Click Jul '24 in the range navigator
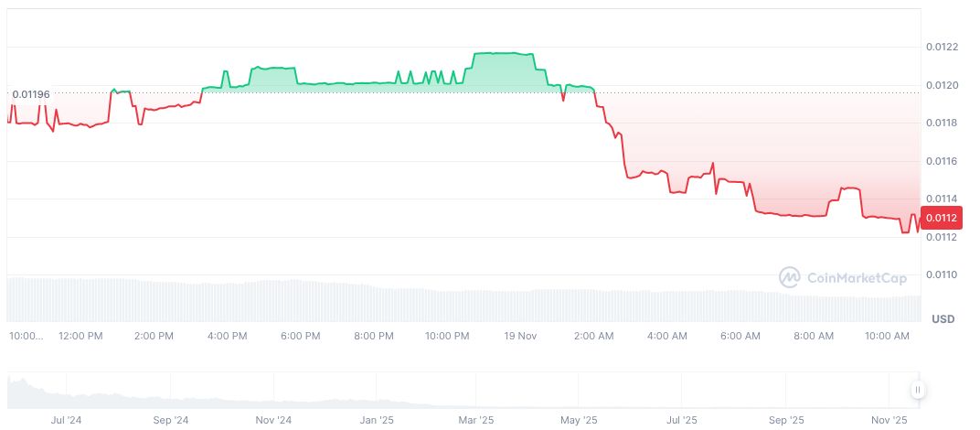The height and width of the screenshot is (430, 980). tap(67, 420)
